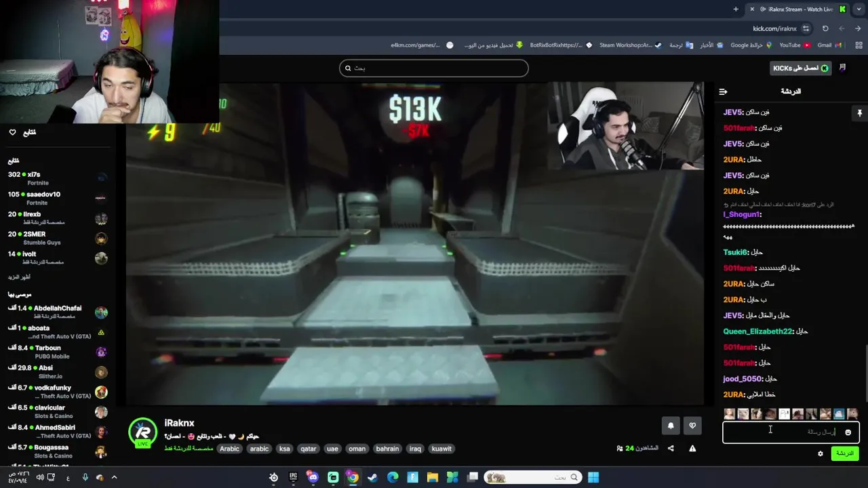Open the 2SMER channel in the sidebar
This screenshot has height=488, width=868.
point(58,238)
